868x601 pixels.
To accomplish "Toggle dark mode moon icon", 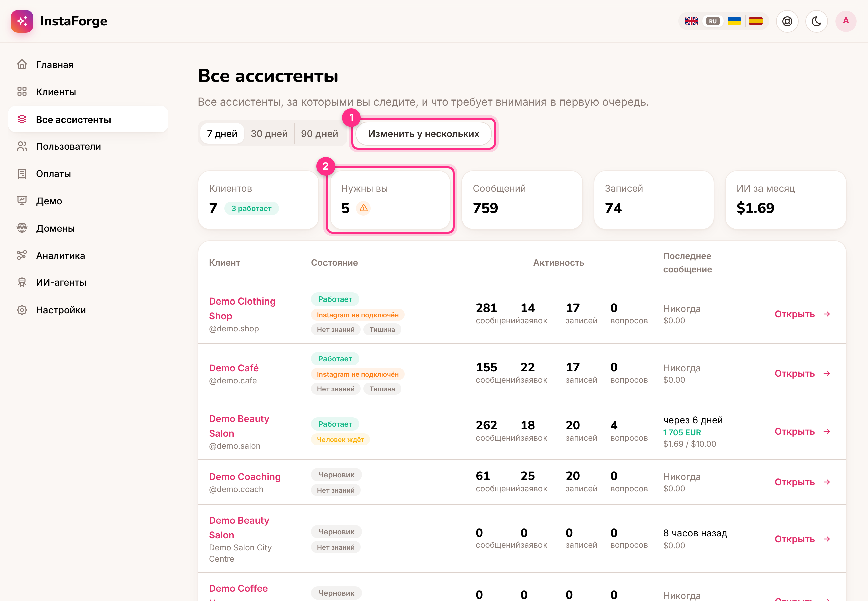I will pyautogui.click(x=817, y=21).
